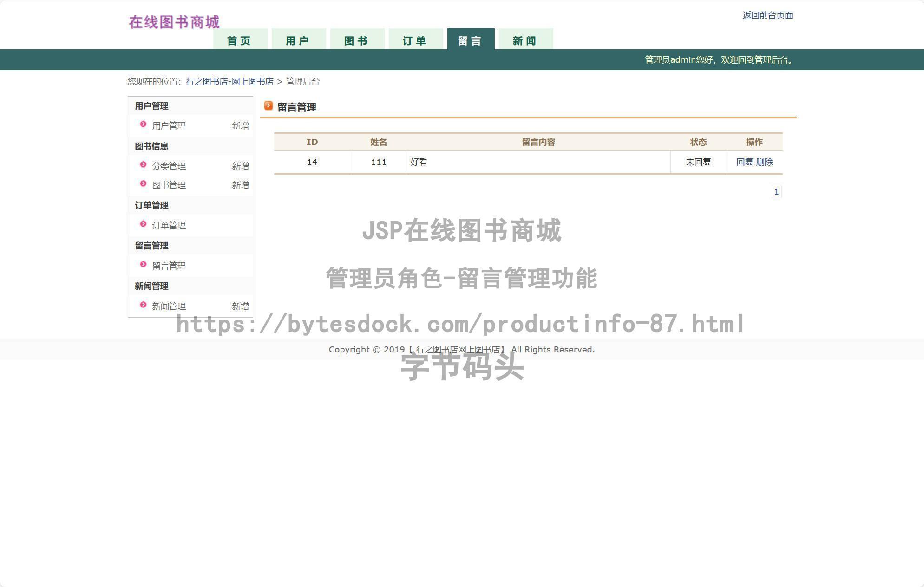Screen dimensions: 924x587
Task: Click the 未回复 status cell
Action: (698, 162)
